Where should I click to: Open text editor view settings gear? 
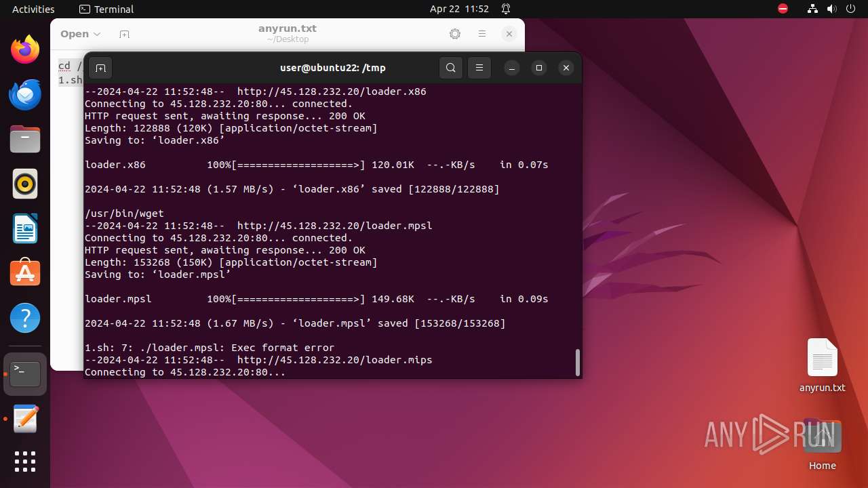click(455, 34)
